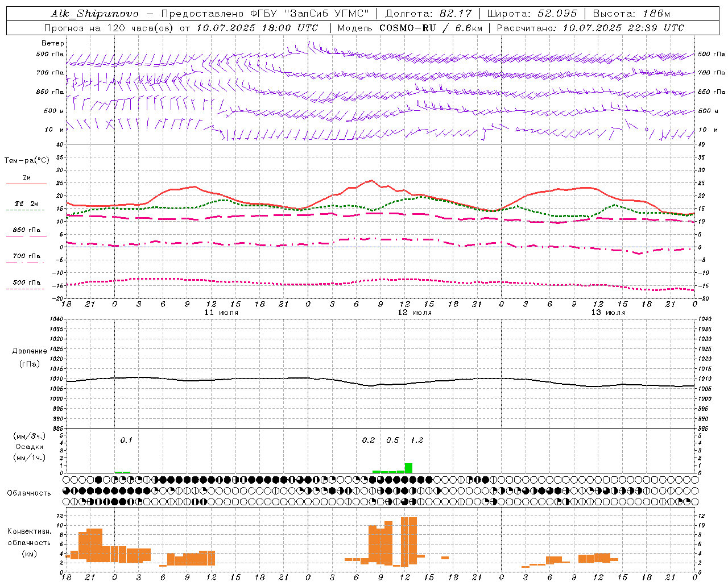Click the '(мм/1ч.)' precipitation unit label

[x=30, y=458]
